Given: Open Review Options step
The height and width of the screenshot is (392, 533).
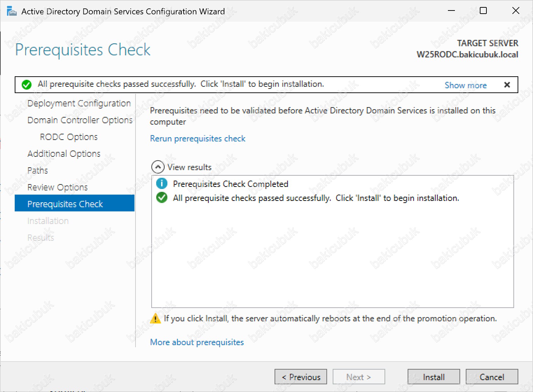Looking at the screenshot, I should coord(57,187).
